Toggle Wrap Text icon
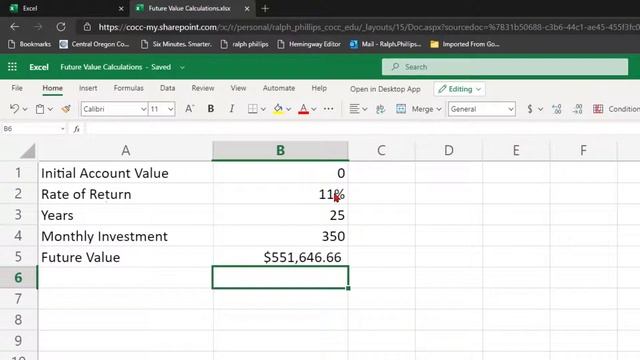The width and height of the screenshot is (640, 360). [x=380, y=109]
